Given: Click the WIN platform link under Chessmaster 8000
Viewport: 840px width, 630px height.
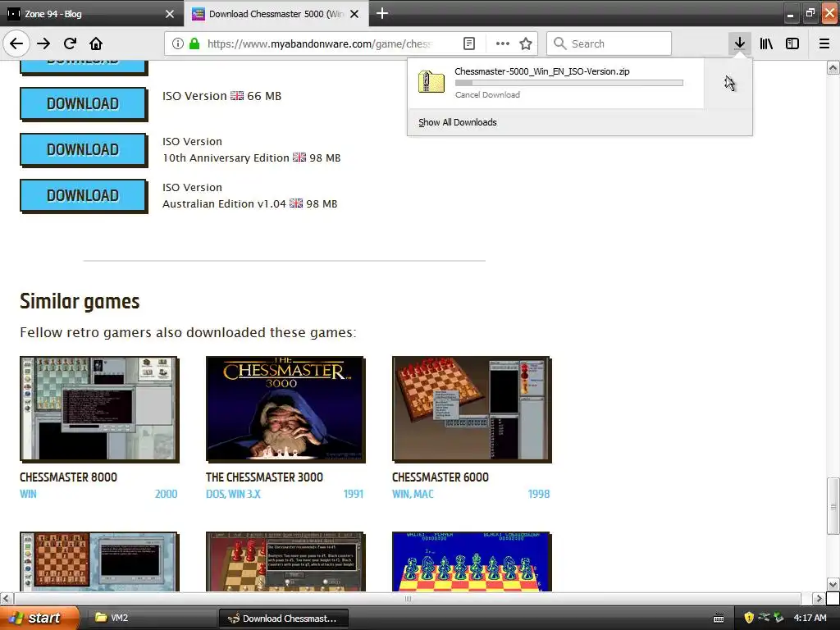Looking at the screenshot, I should [x=28, y=494].
